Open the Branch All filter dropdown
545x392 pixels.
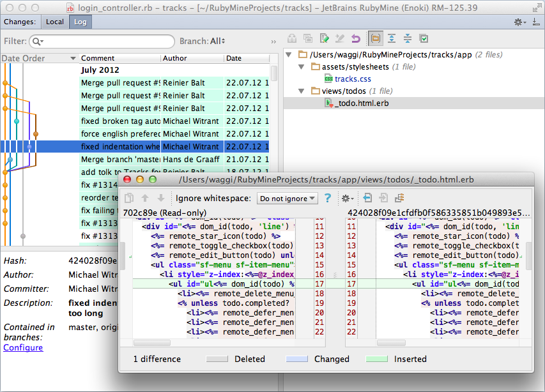click(217, 41)
